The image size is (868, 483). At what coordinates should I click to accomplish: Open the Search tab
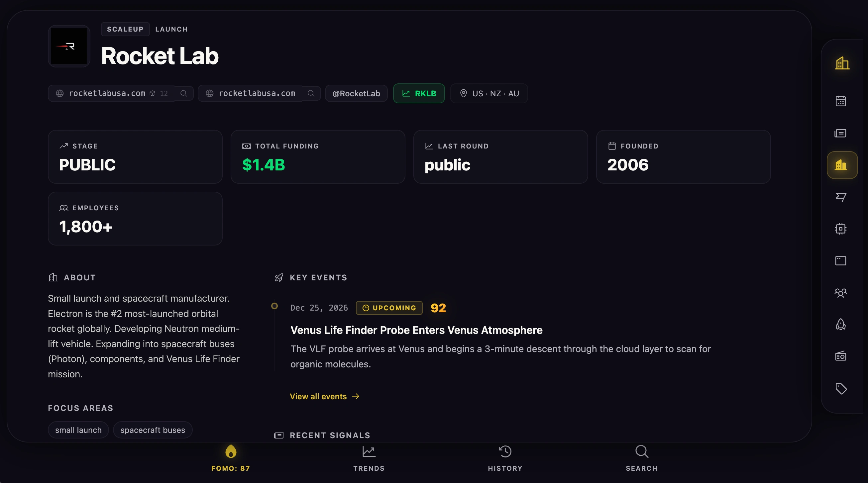coord(641,458)
